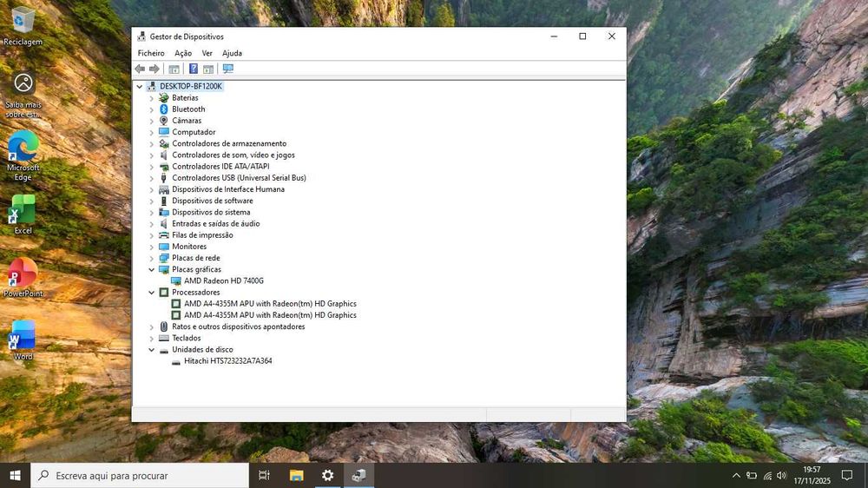868x488 pixels.
Task: Expand Controladores IDE ATA/ATAPI
Action: (x=151, y=167)
